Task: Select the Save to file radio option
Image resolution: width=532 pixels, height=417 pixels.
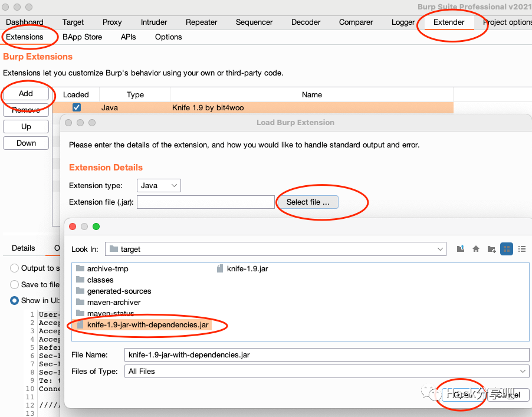Action: tap(14, 284)
